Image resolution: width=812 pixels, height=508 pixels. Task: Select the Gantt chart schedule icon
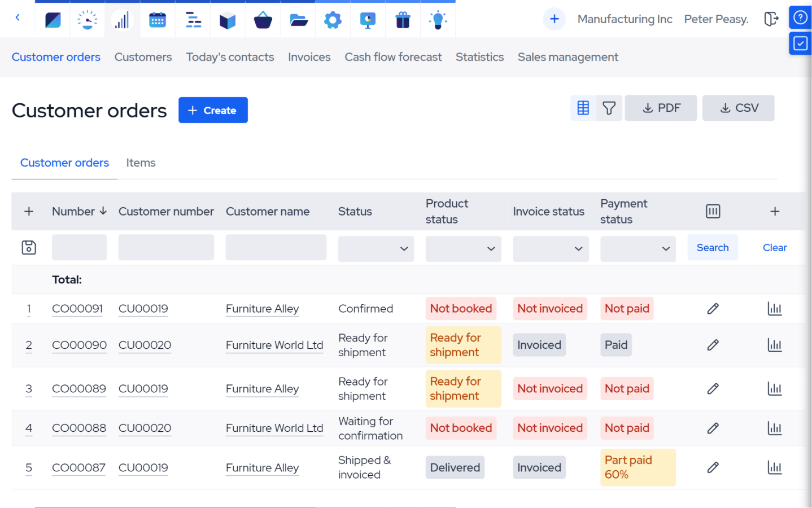click(x=193, y=20)
